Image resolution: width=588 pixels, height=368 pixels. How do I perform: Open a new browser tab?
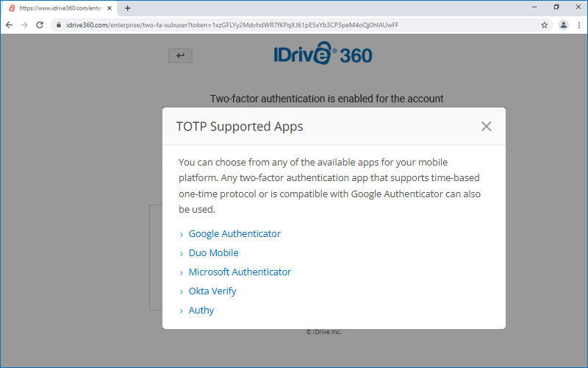127,8
